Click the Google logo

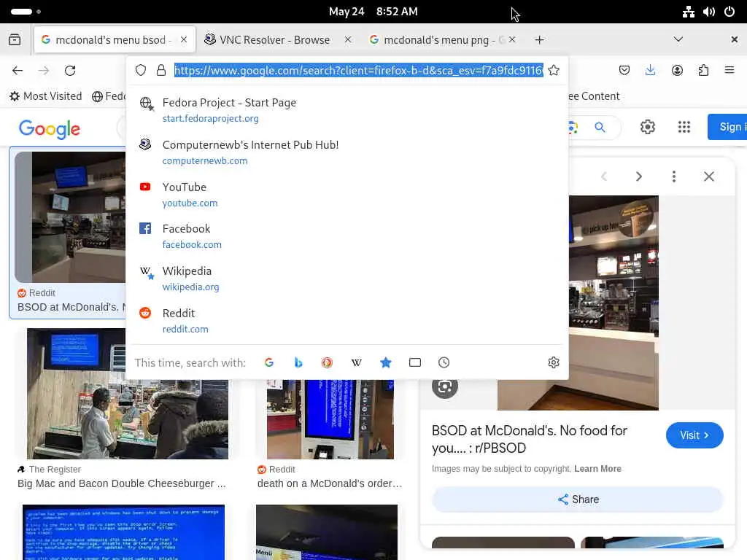pyautogui.click(x=50, y=128)
